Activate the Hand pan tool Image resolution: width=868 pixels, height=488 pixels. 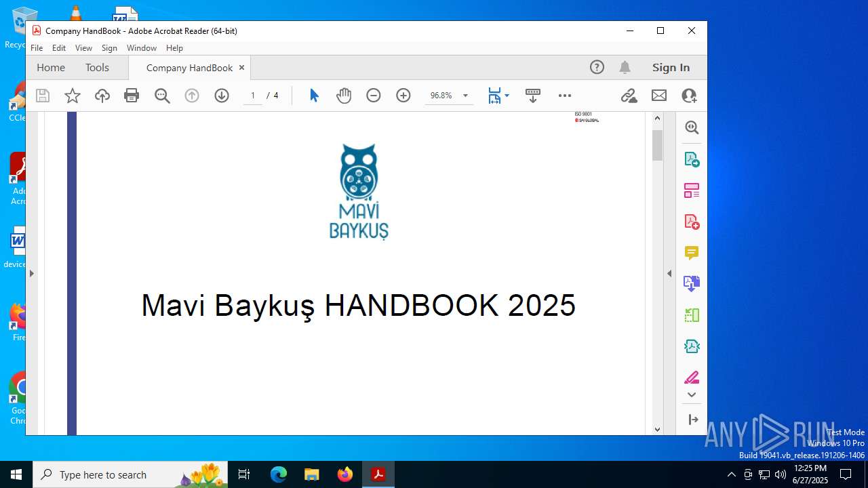344,96
